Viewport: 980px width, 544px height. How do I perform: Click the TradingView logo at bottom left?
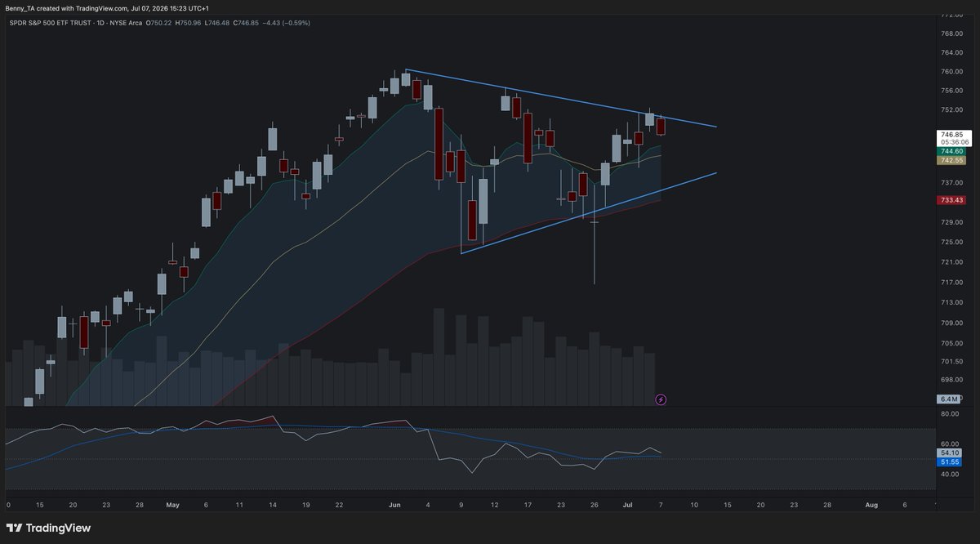coord(49,528)
